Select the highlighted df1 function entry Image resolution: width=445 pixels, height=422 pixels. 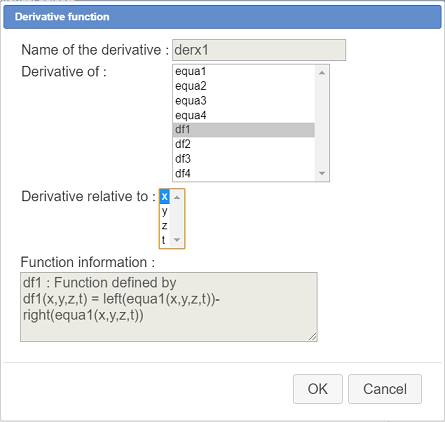point(244,130)
